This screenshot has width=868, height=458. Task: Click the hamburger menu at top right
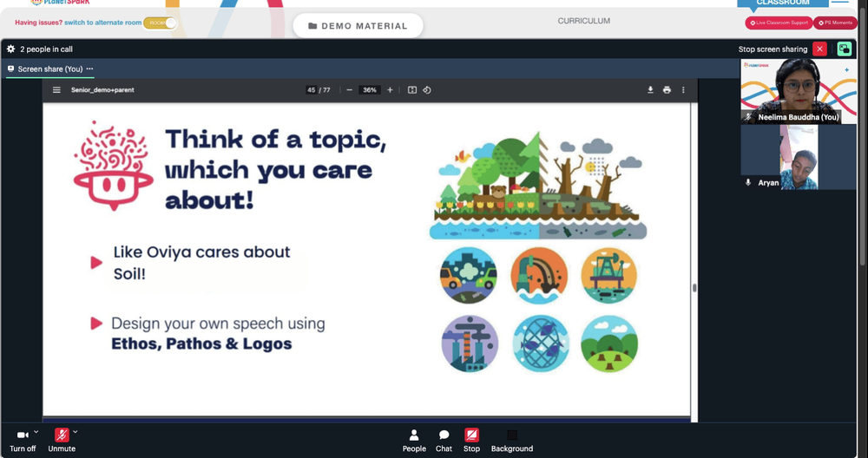click(x=839, y=3)
